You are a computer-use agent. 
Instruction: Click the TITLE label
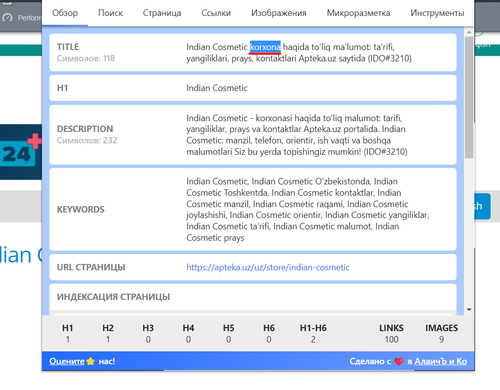click(x=68, y=47)
